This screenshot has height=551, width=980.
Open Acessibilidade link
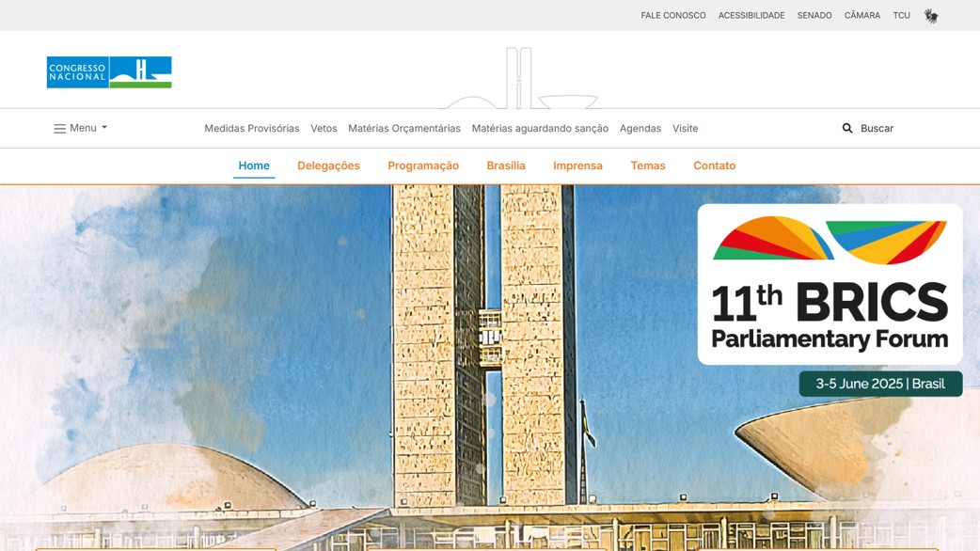click(x=751, y=16)
